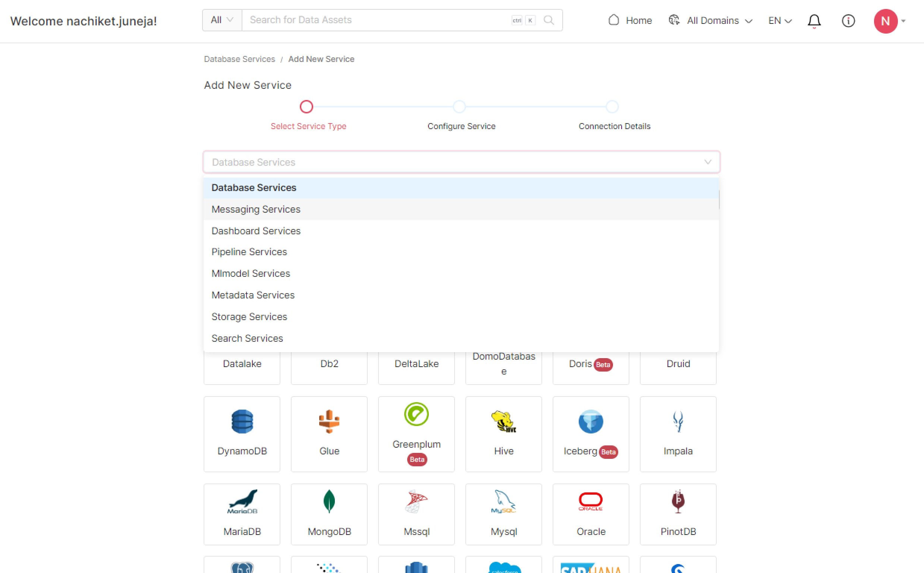
Task: Select the Impala service icon
Action: [678, 421]
